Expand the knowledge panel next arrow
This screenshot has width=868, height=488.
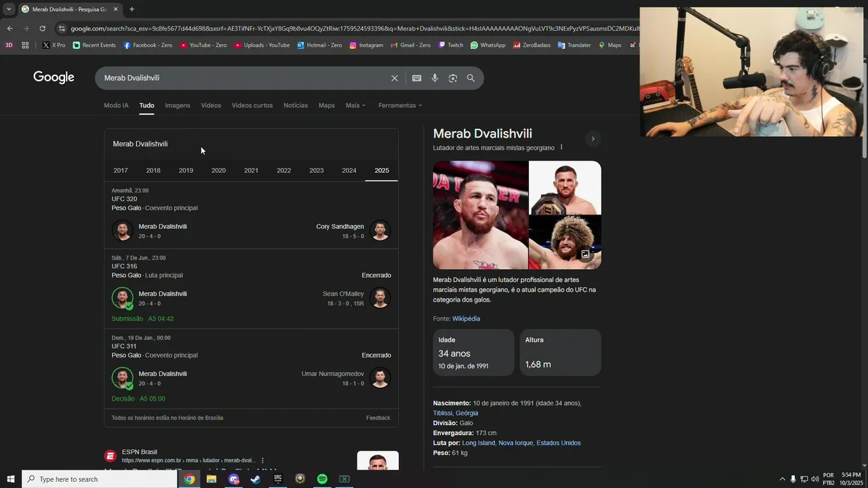[593, 139]
